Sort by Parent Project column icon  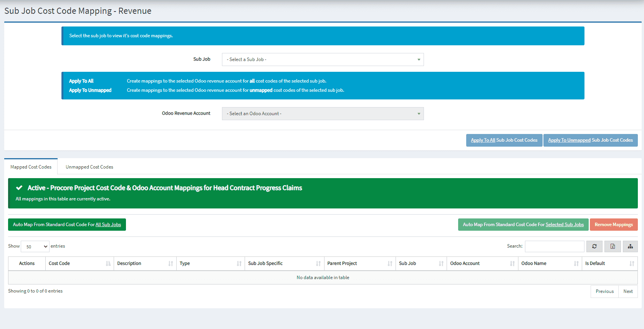390,263
